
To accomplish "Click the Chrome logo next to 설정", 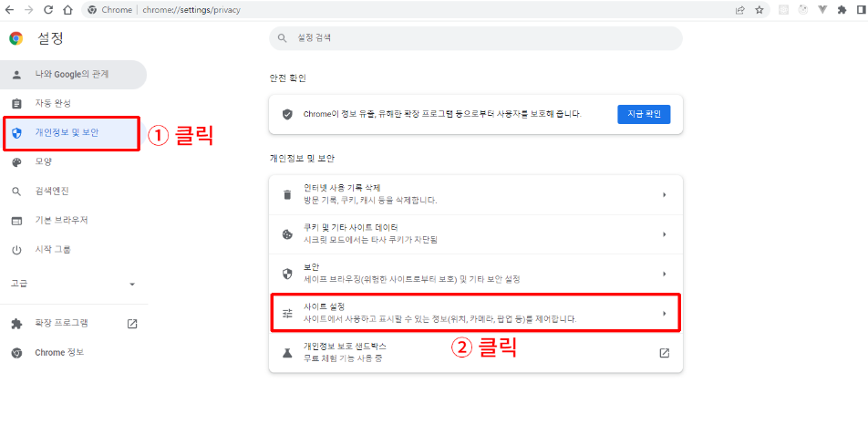I will point(16,38).
